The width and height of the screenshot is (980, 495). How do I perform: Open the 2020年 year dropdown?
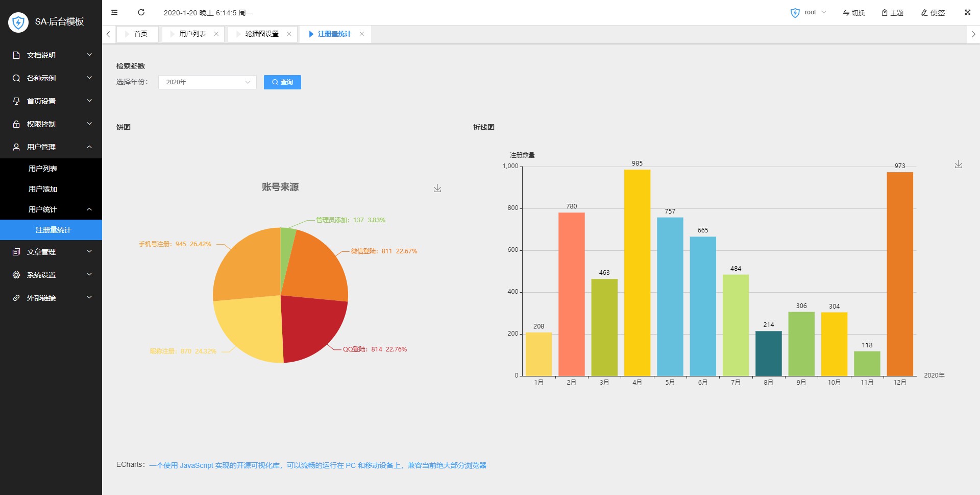click(207, 82)
